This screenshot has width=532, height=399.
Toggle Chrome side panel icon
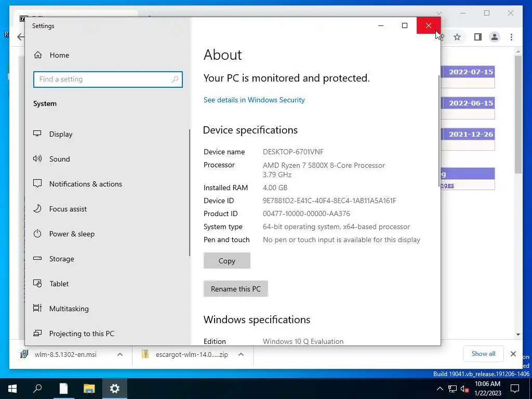(x=478, y=37)
